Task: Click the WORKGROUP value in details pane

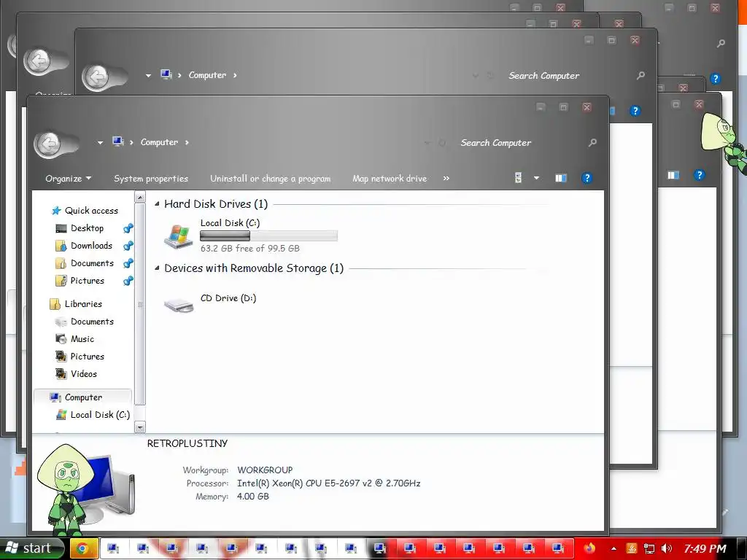Action: coord(265,470)
